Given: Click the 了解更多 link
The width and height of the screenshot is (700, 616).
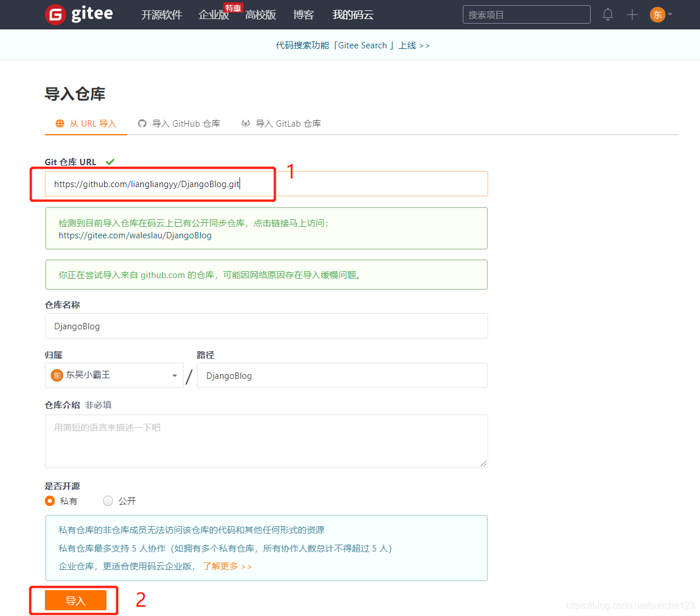Looking at the screenshot, I should 227,566.
